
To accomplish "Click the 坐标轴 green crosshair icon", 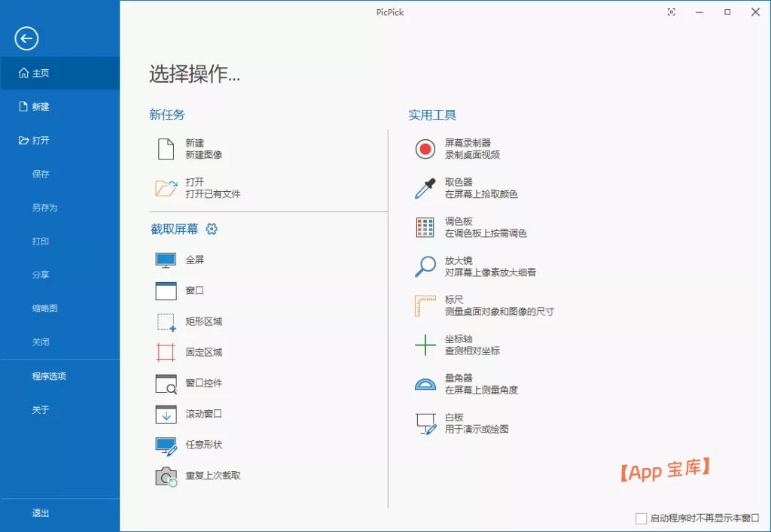I will 425,345.
